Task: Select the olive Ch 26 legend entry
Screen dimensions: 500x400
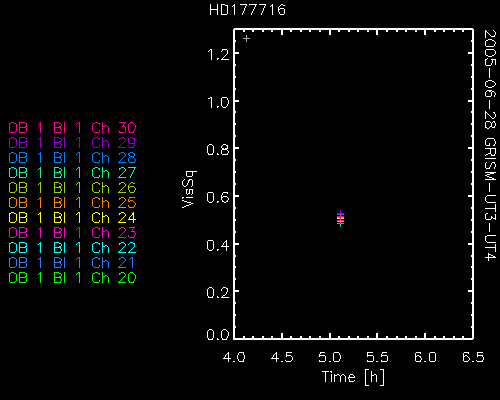Action: 72,188
